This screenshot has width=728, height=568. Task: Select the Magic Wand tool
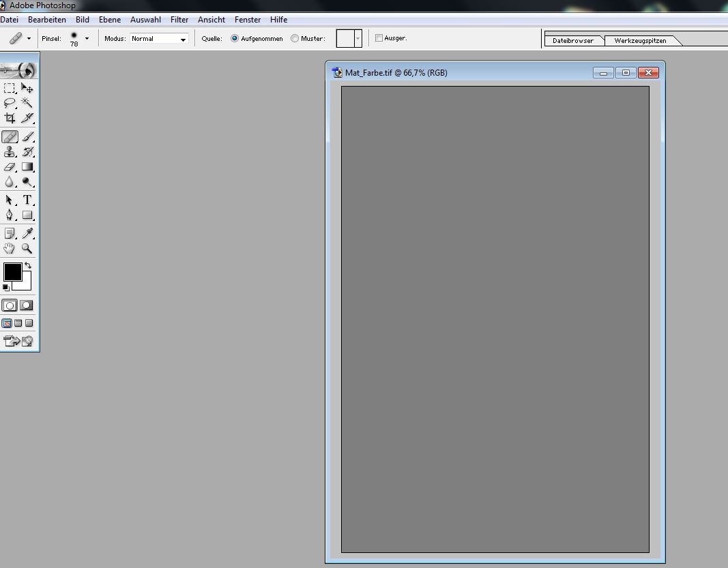click(x=27, y=102)
